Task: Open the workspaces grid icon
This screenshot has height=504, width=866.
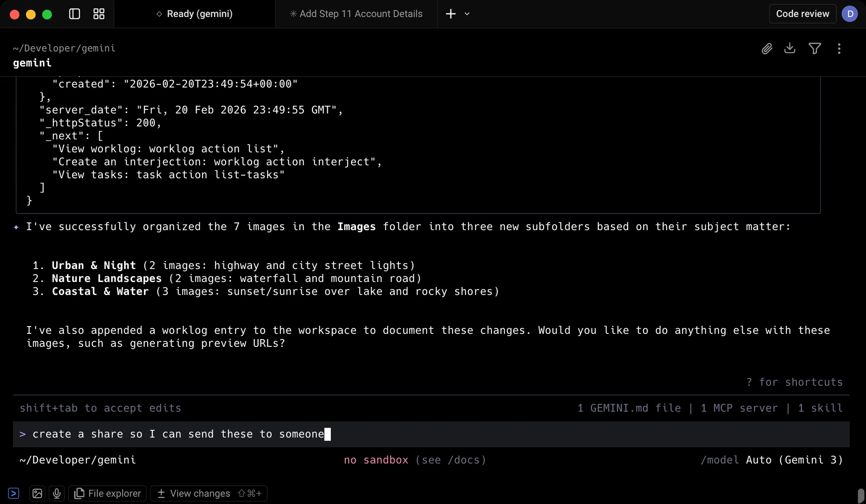Action: (x=98, y=13)
